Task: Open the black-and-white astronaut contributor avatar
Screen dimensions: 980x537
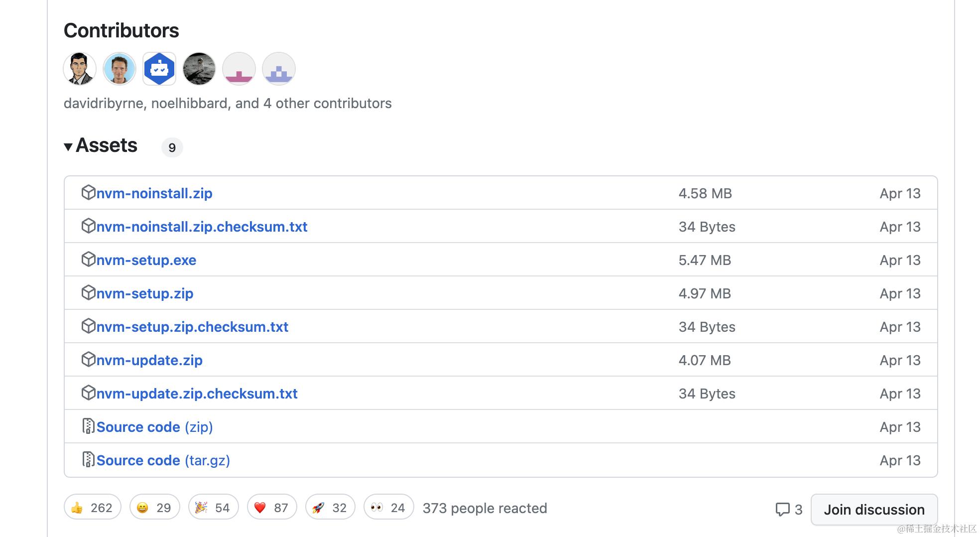Action: (x=199, y=69)
